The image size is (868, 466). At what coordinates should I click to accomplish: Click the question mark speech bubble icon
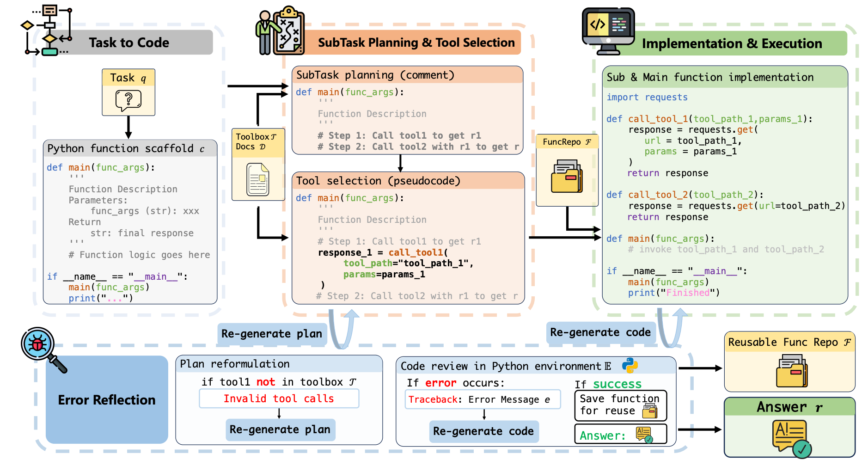[128, 100]
